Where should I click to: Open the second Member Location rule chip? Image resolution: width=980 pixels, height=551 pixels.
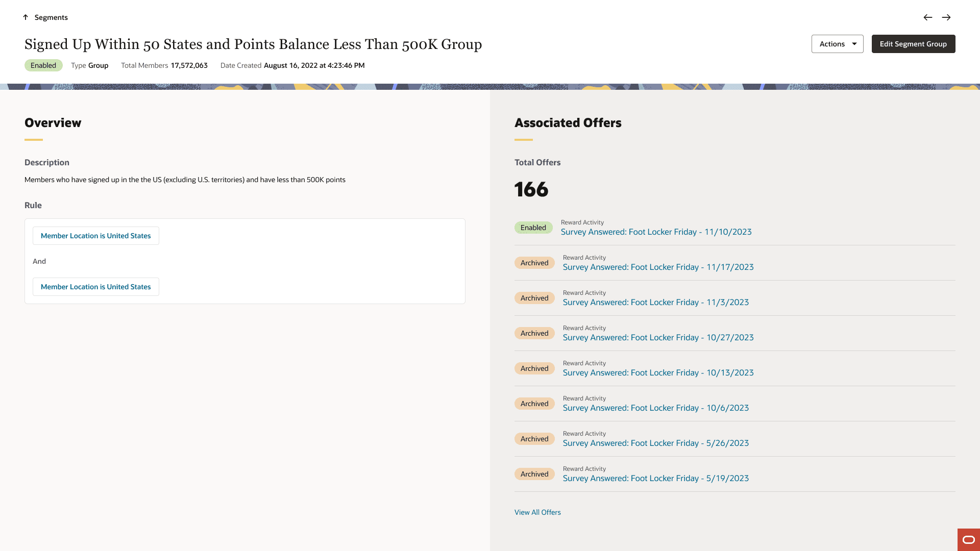(x=96, y=287)
